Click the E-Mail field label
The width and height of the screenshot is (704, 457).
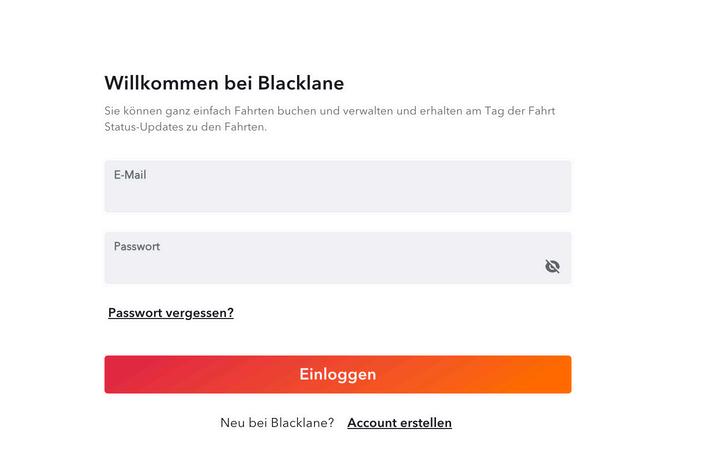[x=131, y=175]
